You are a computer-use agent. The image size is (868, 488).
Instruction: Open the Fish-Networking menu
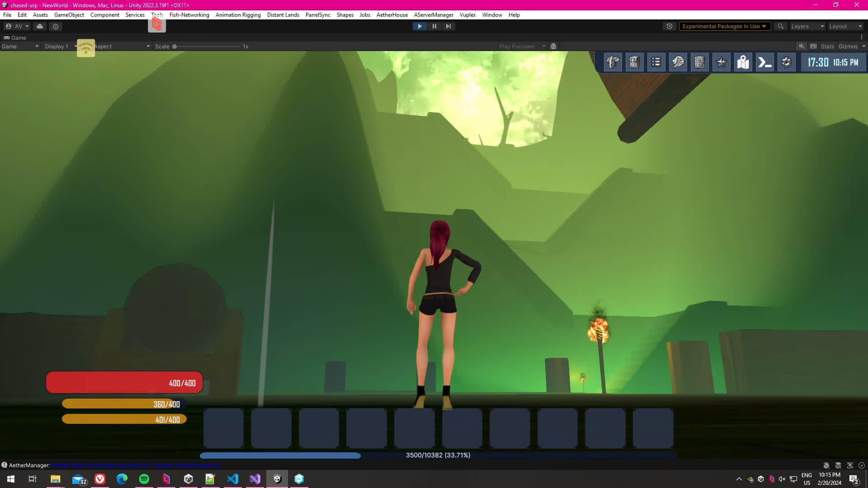(x=189, y=14)
